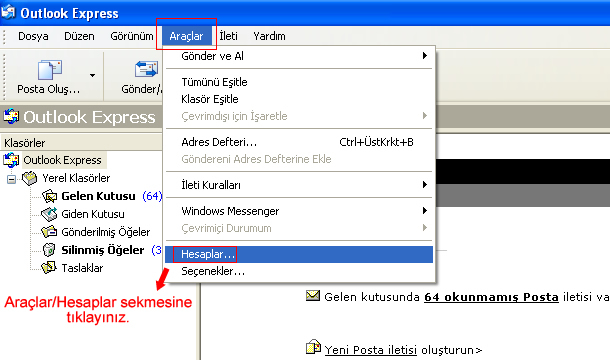Choose Klasör Eşitle

299,99
